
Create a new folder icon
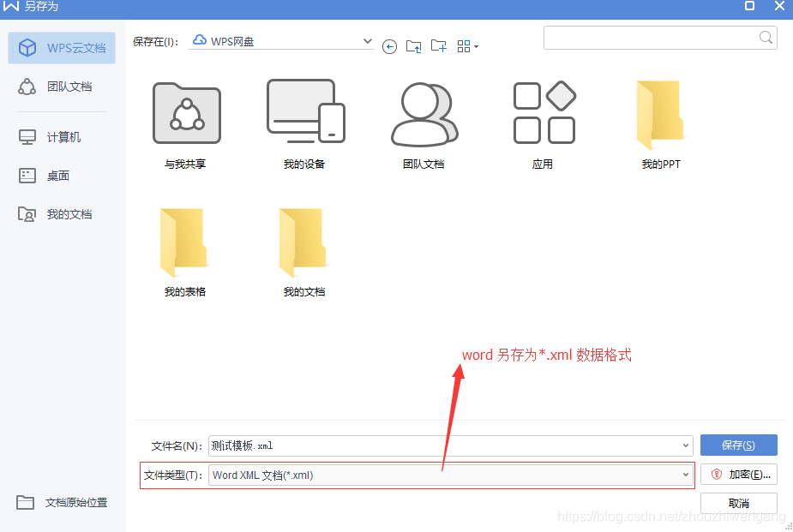pyautogui.click(x=438, y=46)
